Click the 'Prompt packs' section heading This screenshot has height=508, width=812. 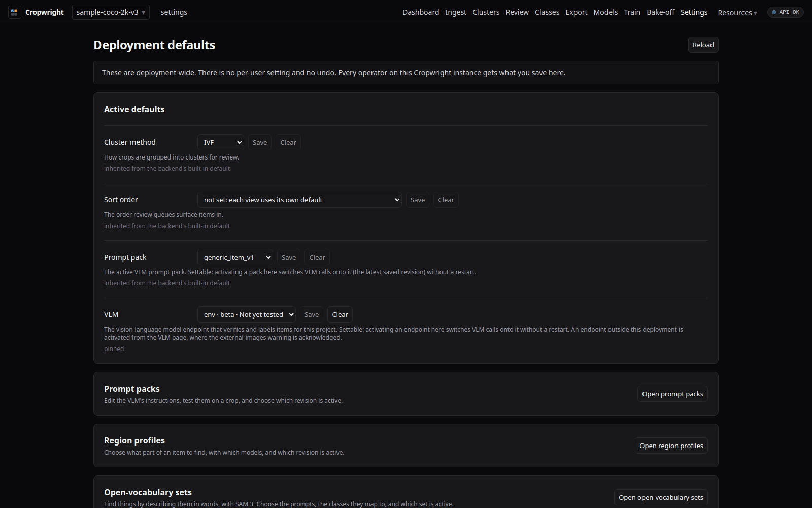(132, 389)
